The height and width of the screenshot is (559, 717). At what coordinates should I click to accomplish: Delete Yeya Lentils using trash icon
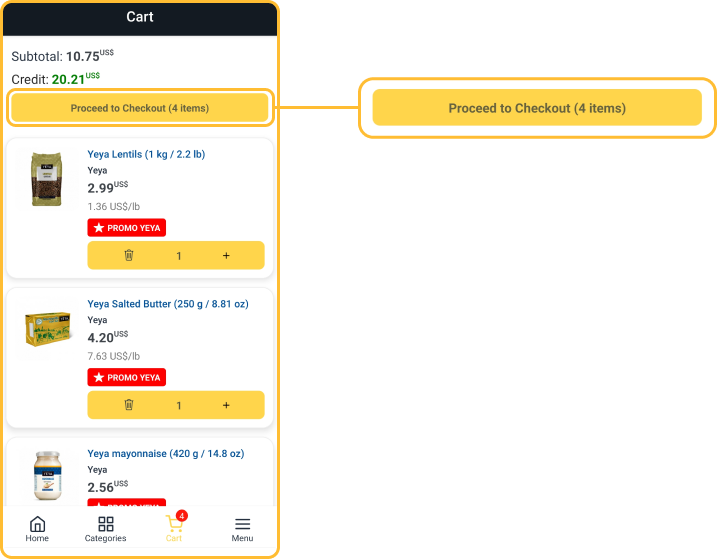click(x=129, y=256)
